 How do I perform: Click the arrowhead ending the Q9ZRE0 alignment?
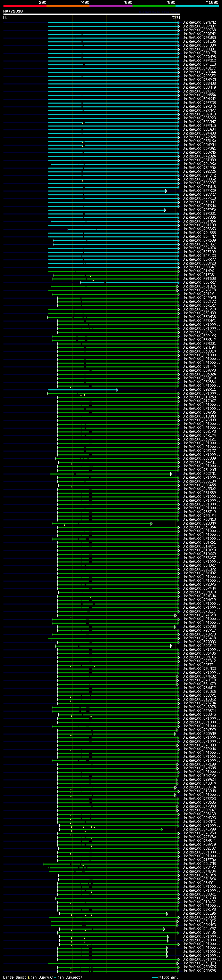tap(165, 210)
